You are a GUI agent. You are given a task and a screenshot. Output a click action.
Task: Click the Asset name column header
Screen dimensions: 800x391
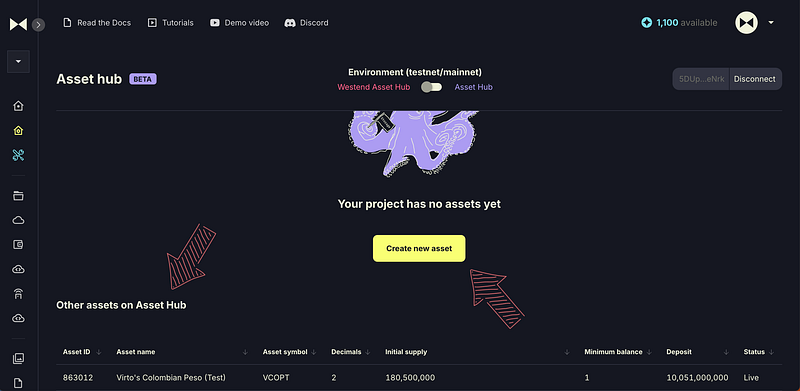coord(136,352)
